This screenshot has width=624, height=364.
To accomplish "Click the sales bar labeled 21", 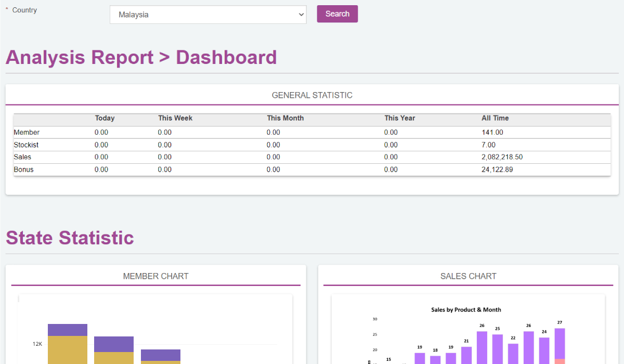I will click(466, 355).
